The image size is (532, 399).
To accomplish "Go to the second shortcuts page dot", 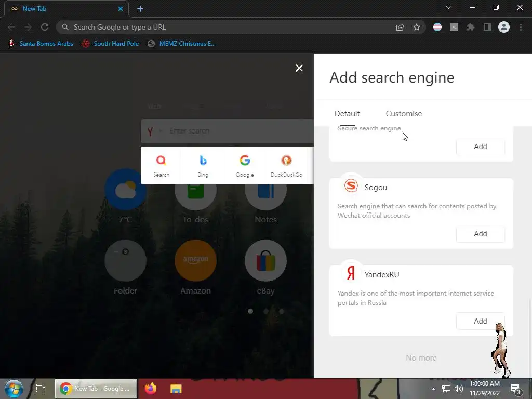I will pyautogui.click(x=266, y=311).
